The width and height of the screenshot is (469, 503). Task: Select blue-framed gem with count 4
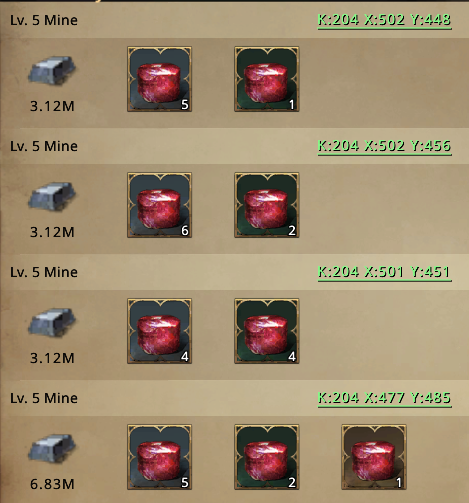(159, 331)
